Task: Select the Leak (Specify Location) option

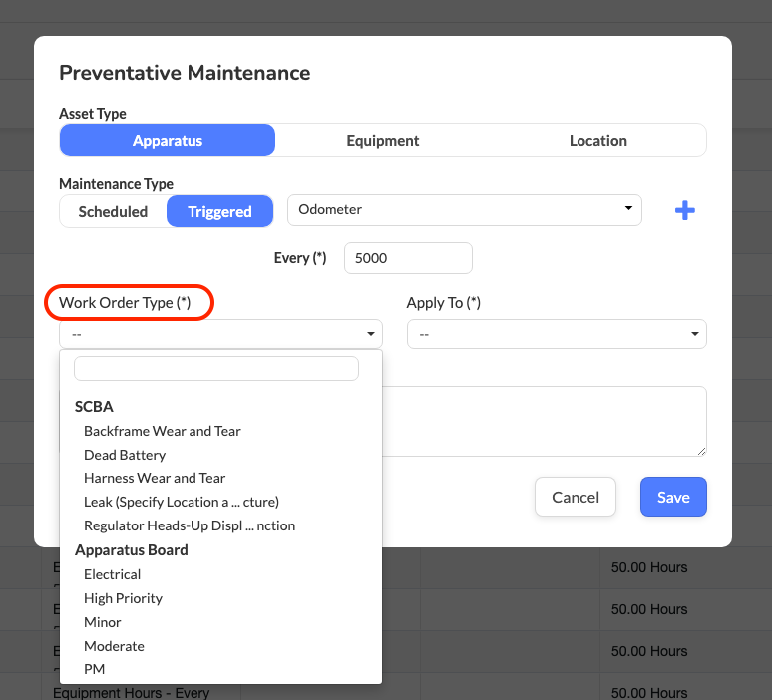Action: click(181, 502)
